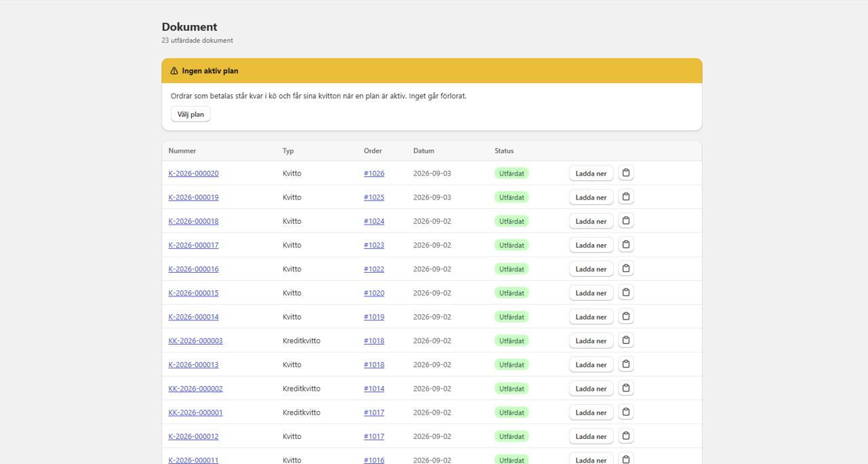Open document link K-2026-000015
The image size is (868, 464).
pyautogui.click(x=193, y=293)
